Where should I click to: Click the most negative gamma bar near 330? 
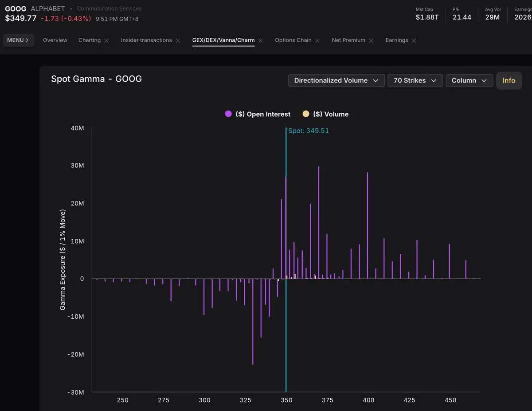[x=253, y=322]
